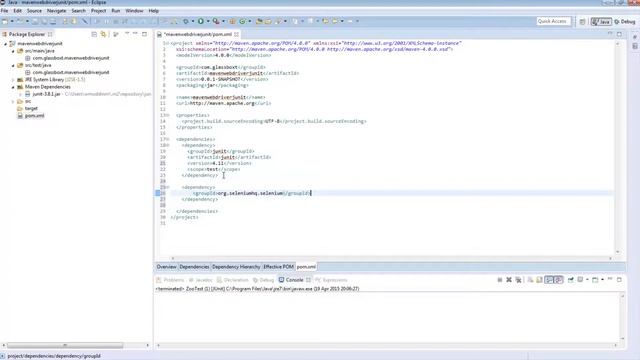Collapse all in Package Explorer
640x360 pixels.
point(94,34)
